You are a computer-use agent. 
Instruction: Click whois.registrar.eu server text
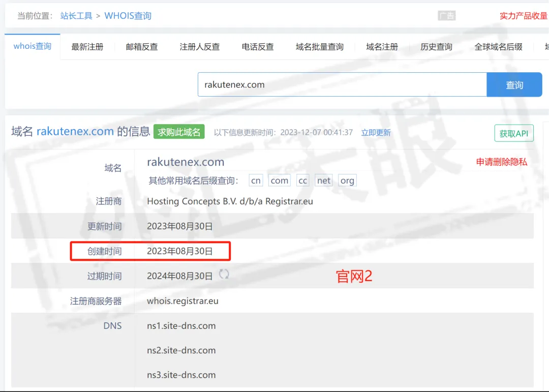[x=183, y=301]
